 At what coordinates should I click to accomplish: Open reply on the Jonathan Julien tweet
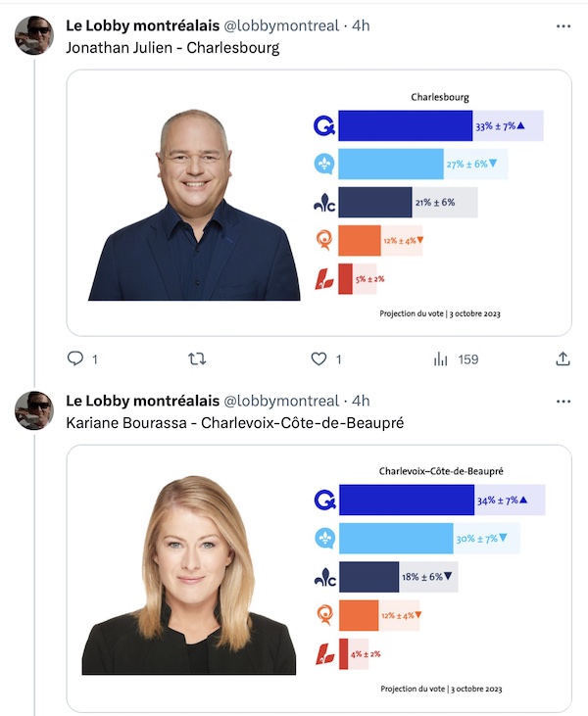(75, 358)
